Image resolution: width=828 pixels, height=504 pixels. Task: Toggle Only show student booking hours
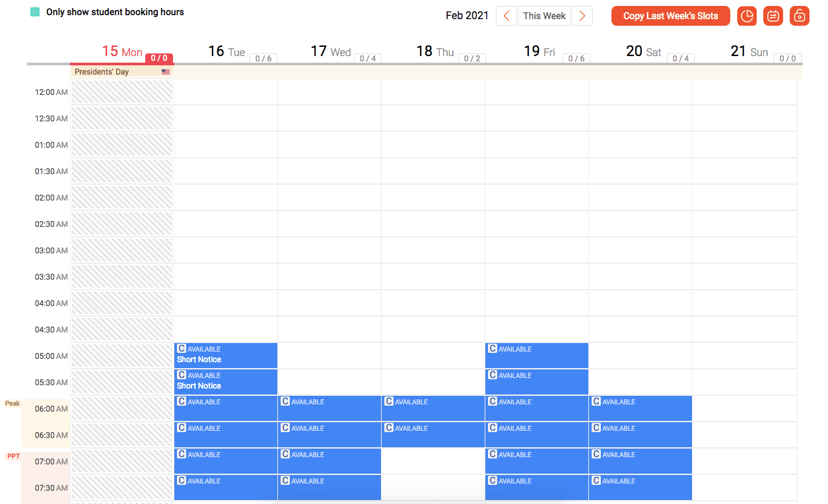tap(35, 12)
